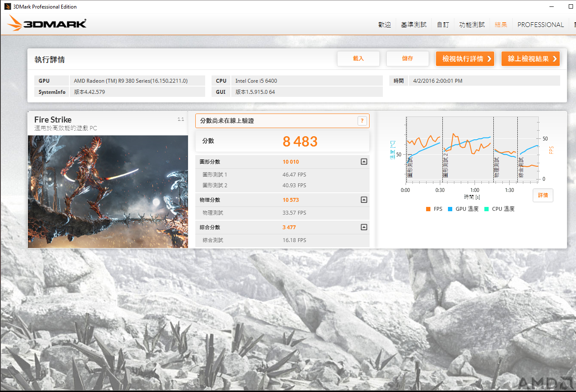Click the blue GPU 溫度 legend swatch

[x=450, y=209]
